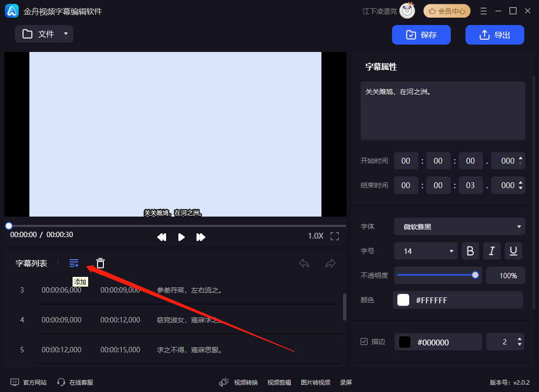Click the fast-forward playback button
Viewport: 539px width, 392px height.
(201, 237)
